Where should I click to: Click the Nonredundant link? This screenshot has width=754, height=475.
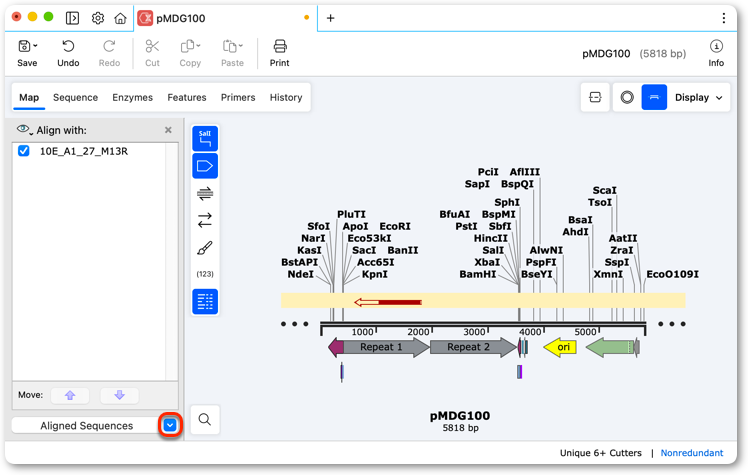point(691,453)
